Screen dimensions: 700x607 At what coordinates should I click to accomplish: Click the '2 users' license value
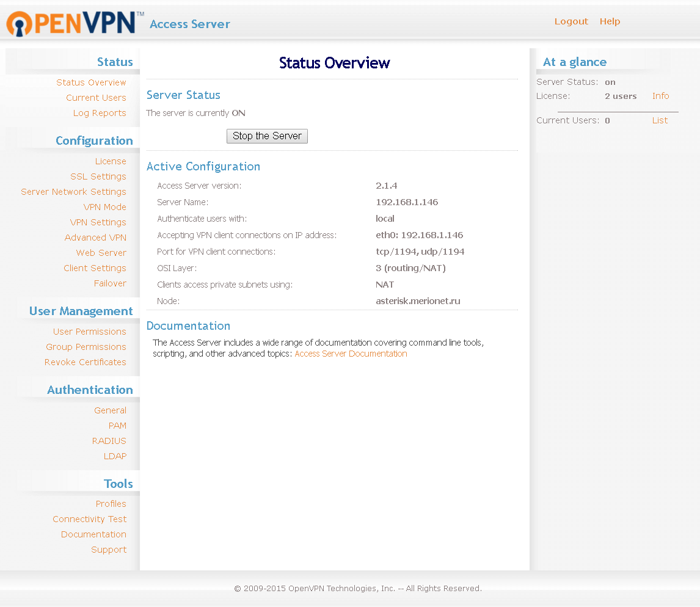coord(621,96)
